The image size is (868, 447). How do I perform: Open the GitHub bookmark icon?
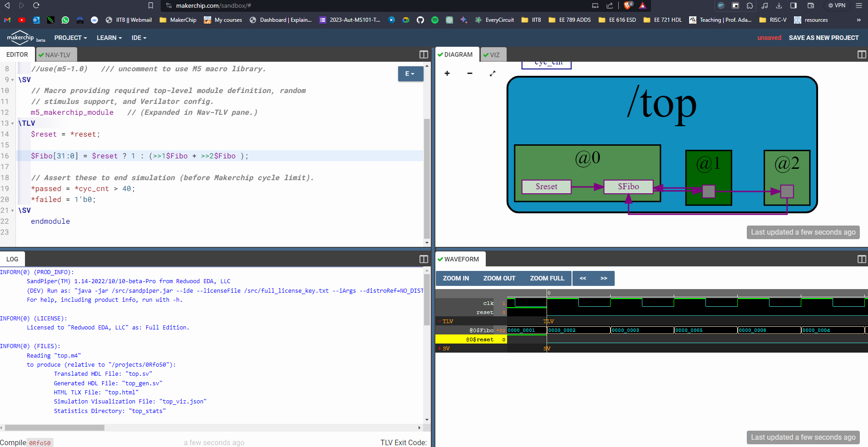(x=420, y=20)
